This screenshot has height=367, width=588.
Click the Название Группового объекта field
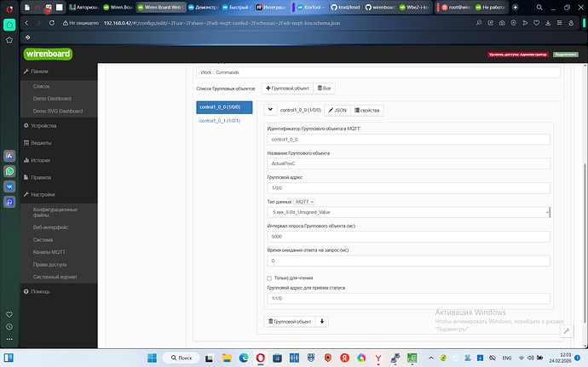tap(408, 163)
